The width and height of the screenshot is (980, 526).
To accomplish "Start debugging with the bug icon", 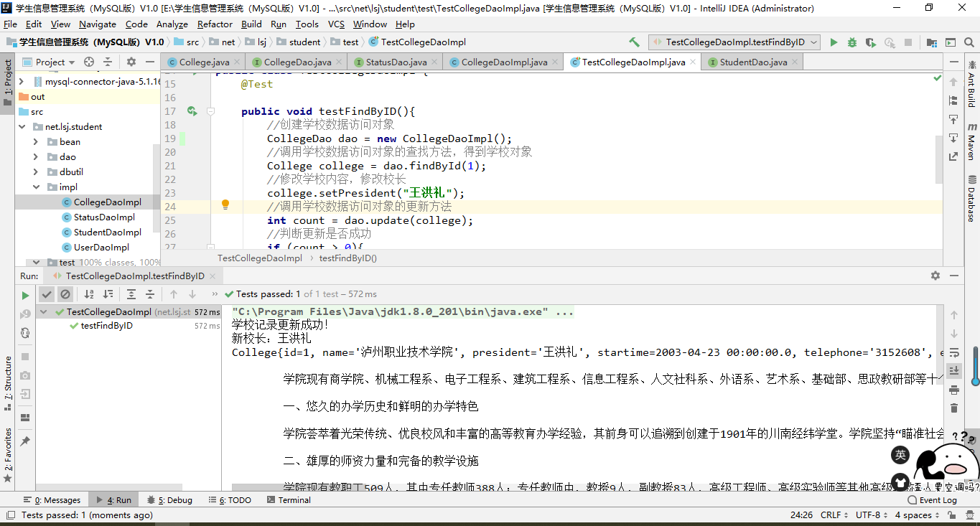I will pyautogui.click(x=851, y=42).
